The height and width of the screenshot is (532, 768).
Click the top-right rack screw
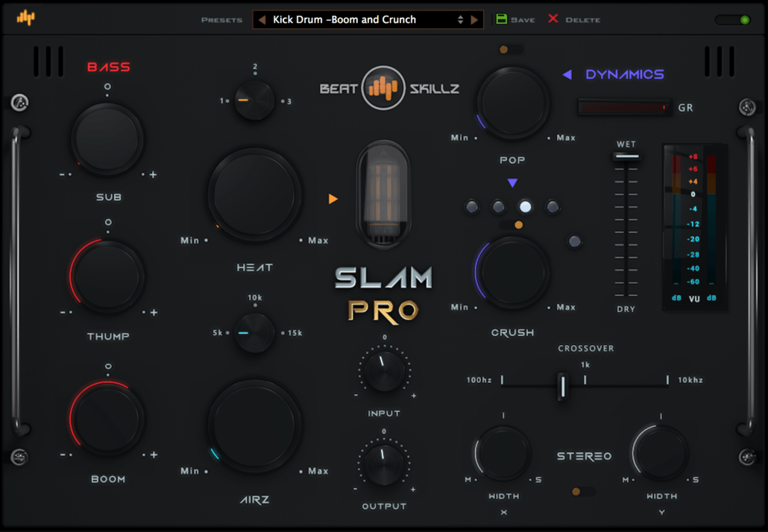click(747, 107)
